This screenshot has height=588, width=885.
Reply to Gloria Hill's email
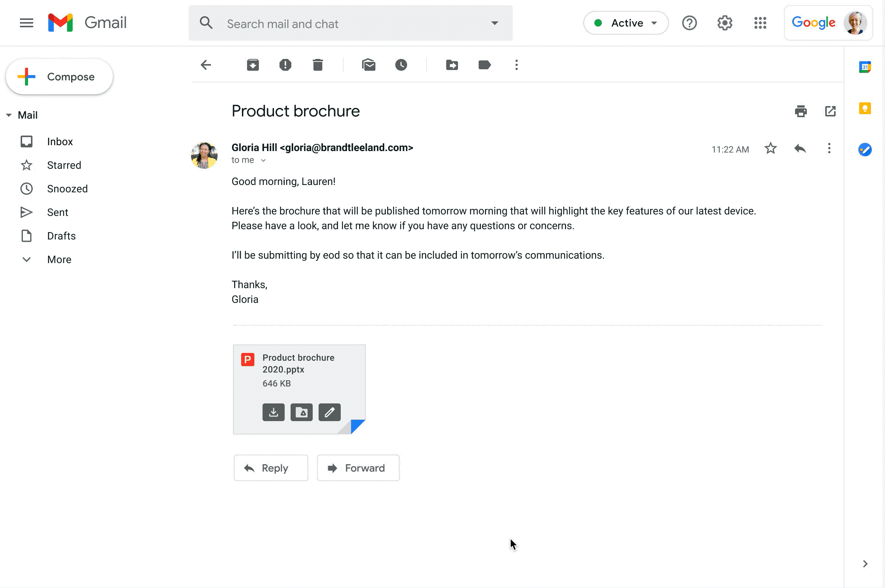click(x=271, y=467)
